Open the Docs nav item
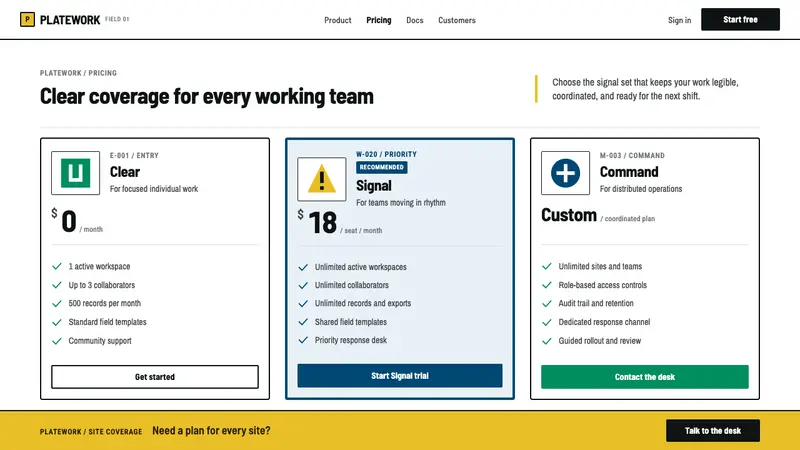Image resolution: width=800 pixels, height=450 pixels. [415, 20]
